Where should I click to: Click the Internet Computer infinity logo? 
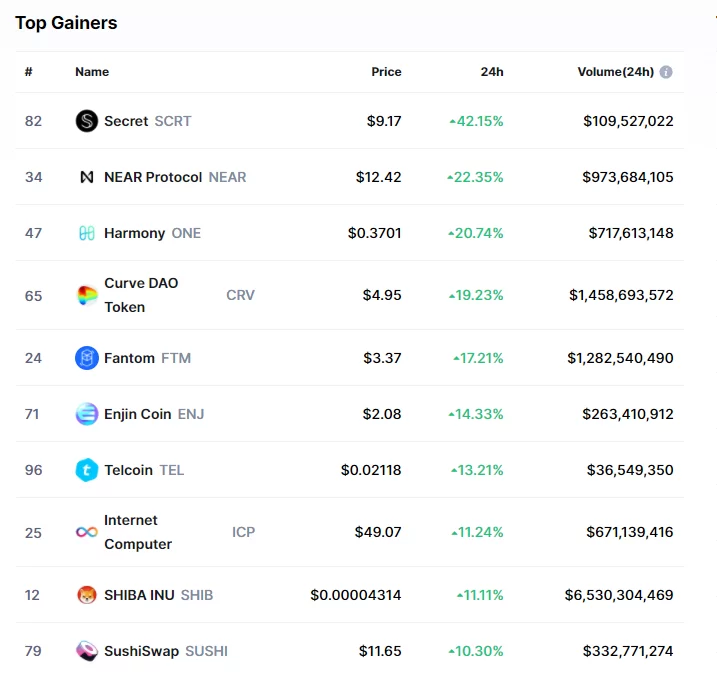click(87, 532)
